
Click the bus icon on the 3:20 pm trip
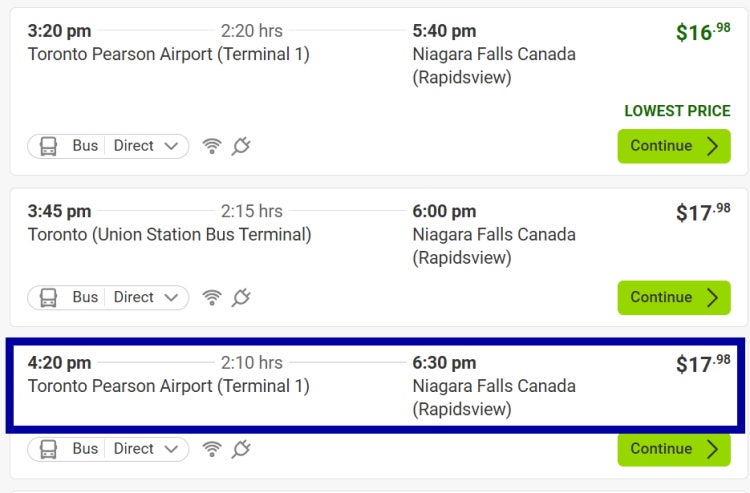point(48,146)
